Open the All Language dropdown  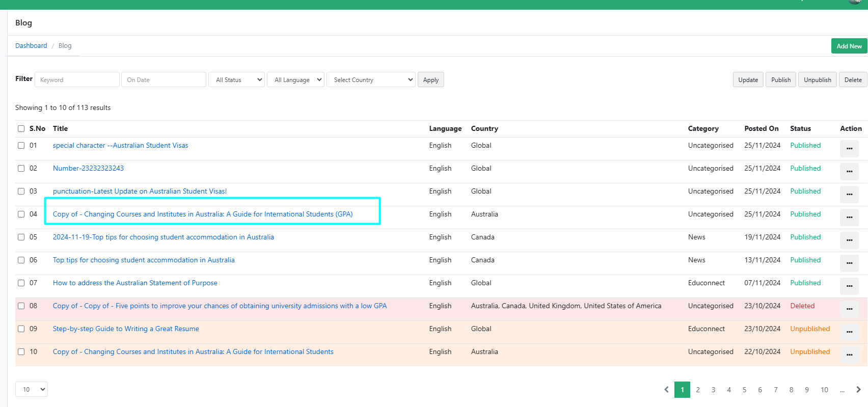pos(295,80)
